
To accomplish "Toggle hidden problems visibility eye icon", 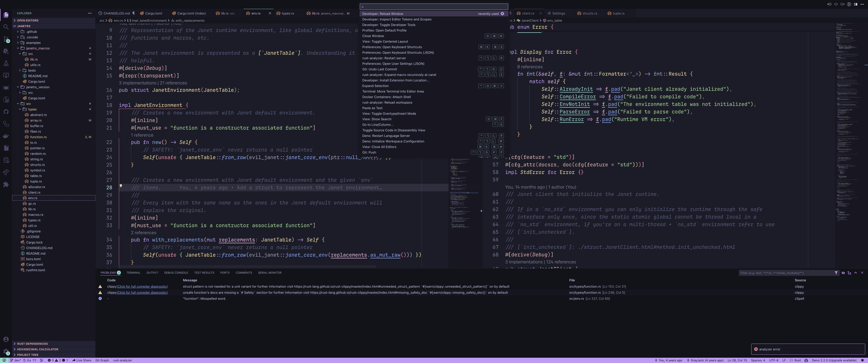I will coord(843,273).
